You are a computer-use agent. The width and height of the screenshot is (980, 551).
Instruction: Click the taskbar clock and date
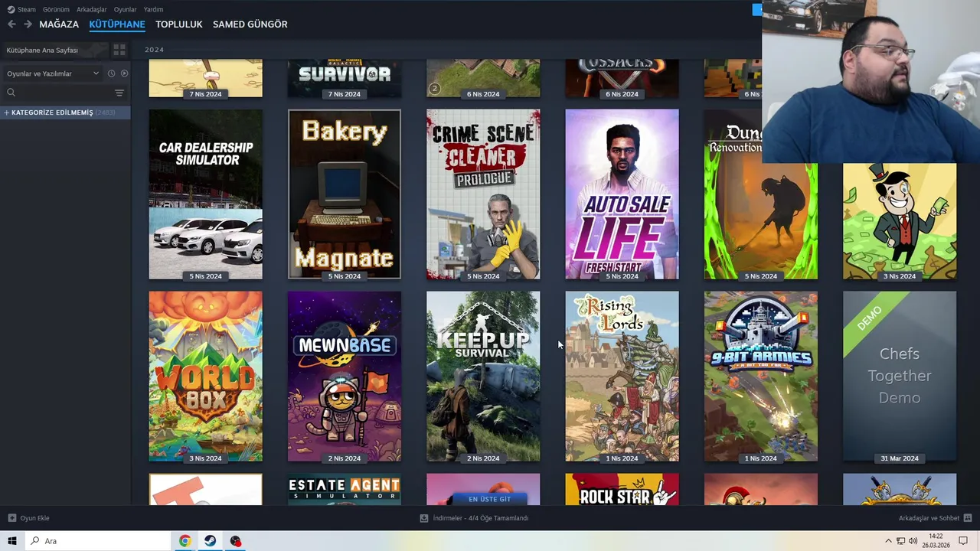936,541
